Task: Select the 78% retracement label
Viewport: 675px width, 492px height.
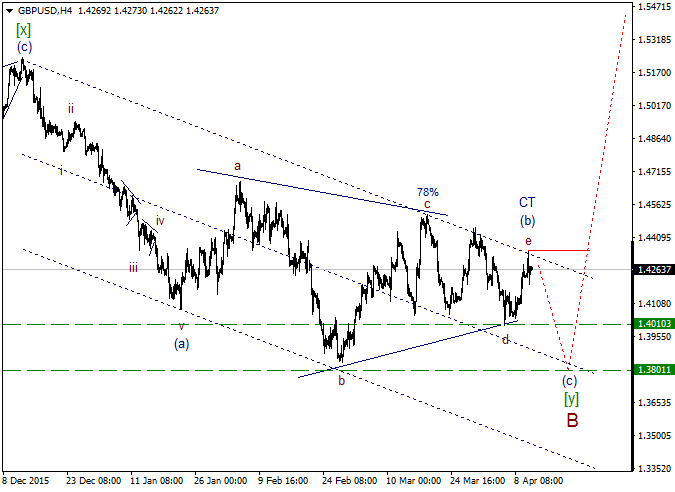Action: point(427,192)
